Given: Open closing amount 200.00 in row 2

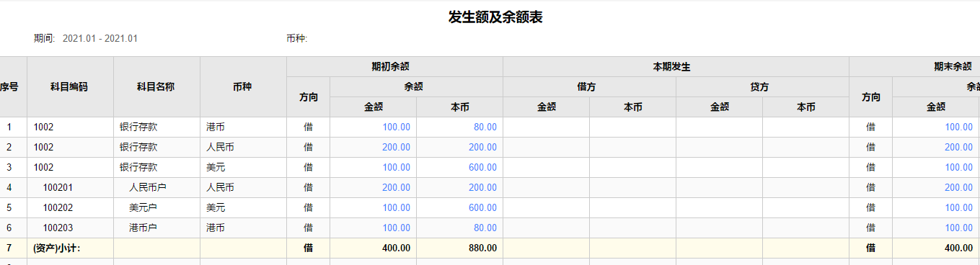Looking at the screenshot, I should pyautogui.click(x=958, y=147).
